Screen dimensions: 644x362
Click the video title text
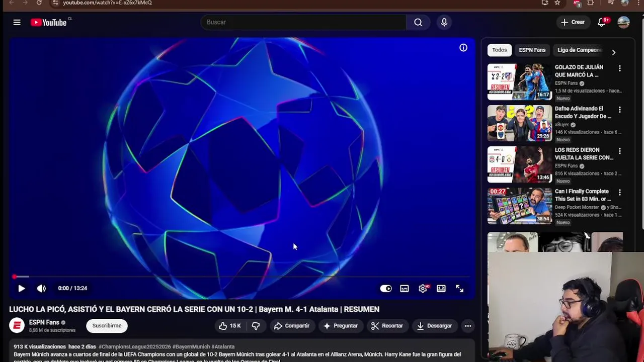pyautogui.click(x=194, y=309)
